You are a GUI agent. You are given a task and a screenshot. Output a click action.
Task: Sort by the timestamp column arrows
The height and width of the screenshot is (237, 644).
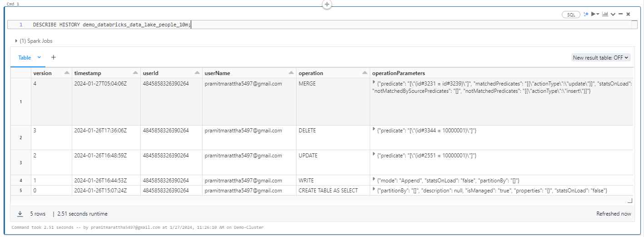click(135, 73)
